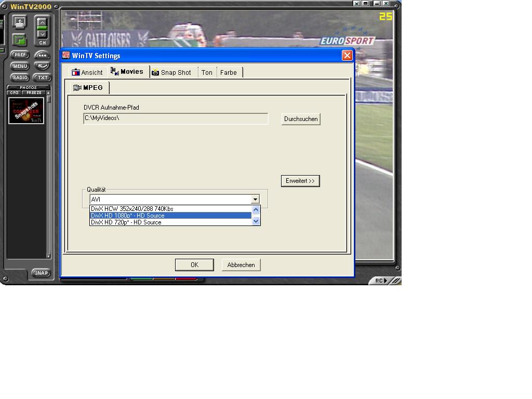
Task: Click the TV antenna icon in the title bar
Action: [356, 4]
